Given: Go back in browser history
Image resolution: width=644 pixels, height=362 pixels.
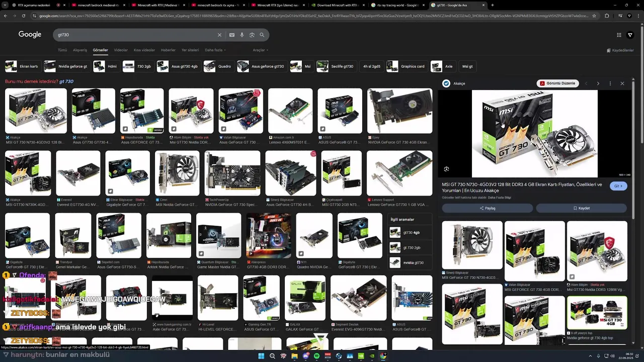Looking at the screenshot, I should (x=6, y=16).
